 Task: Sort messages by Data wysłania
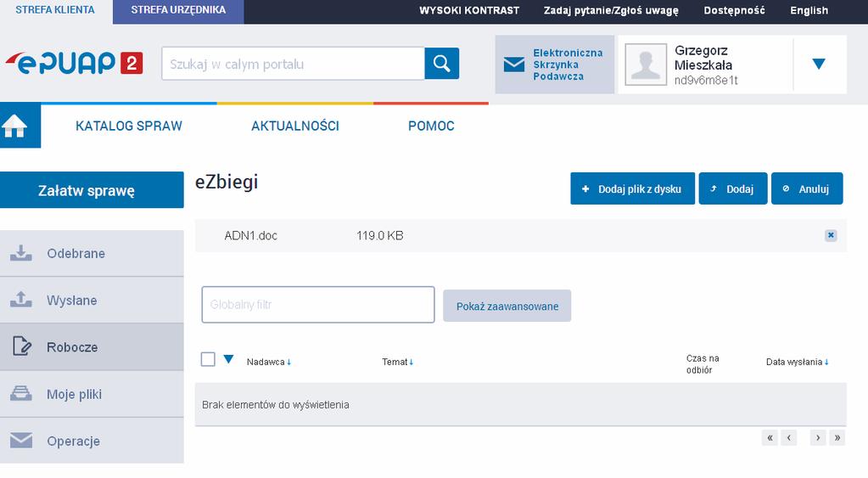pyautogui.click(x=797, y=362)
